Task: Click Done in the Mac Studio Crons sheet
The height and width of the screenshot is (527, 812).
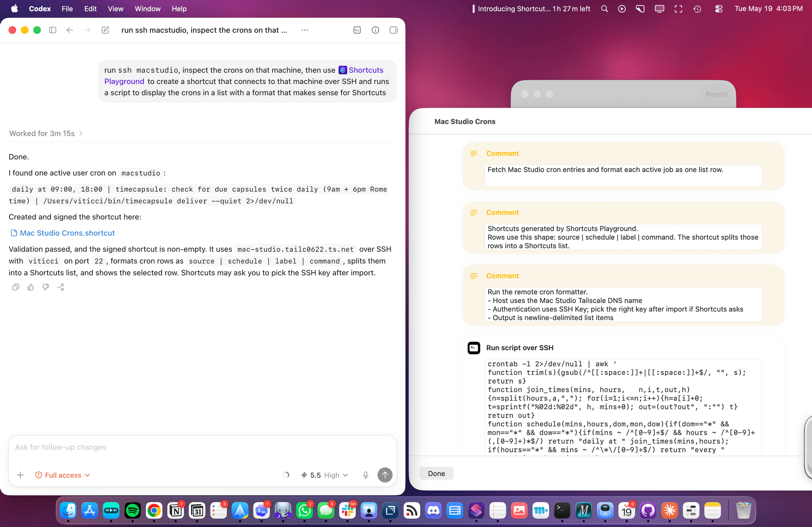Action: (436, 474)
